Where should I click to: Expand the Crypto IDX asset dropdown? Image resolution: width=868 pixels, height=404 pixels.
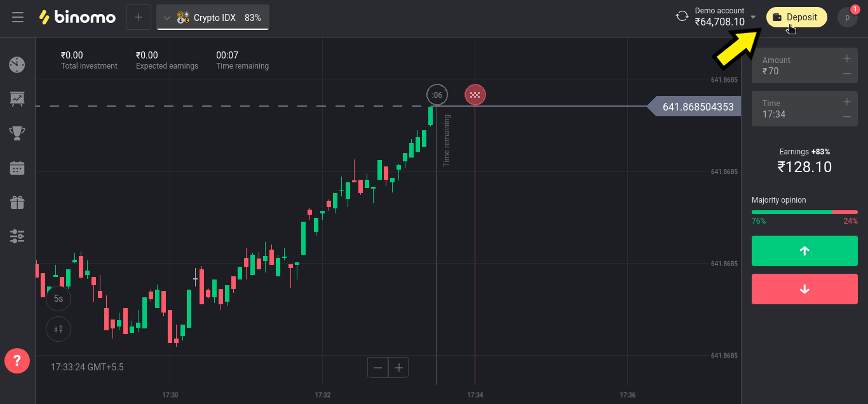[x=167, y=18]
